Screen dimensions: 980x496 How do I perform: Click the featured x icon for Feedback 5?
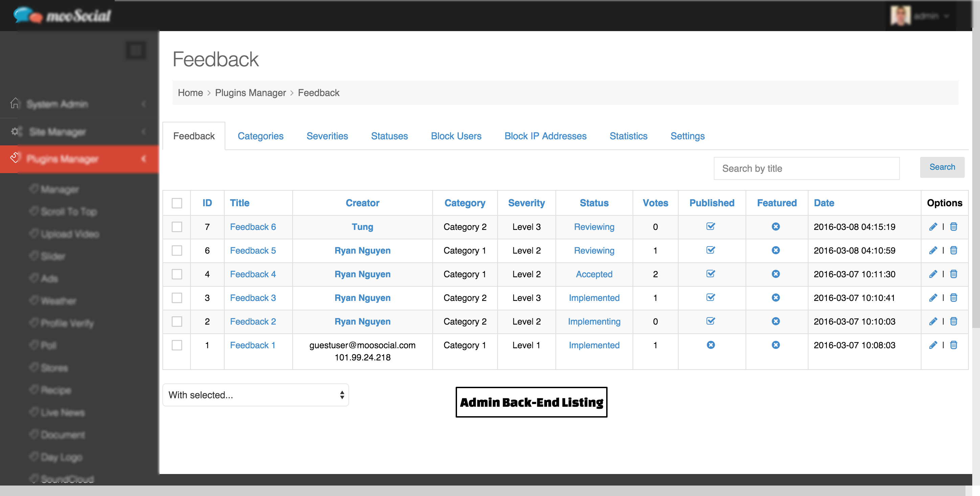point(776,250)
